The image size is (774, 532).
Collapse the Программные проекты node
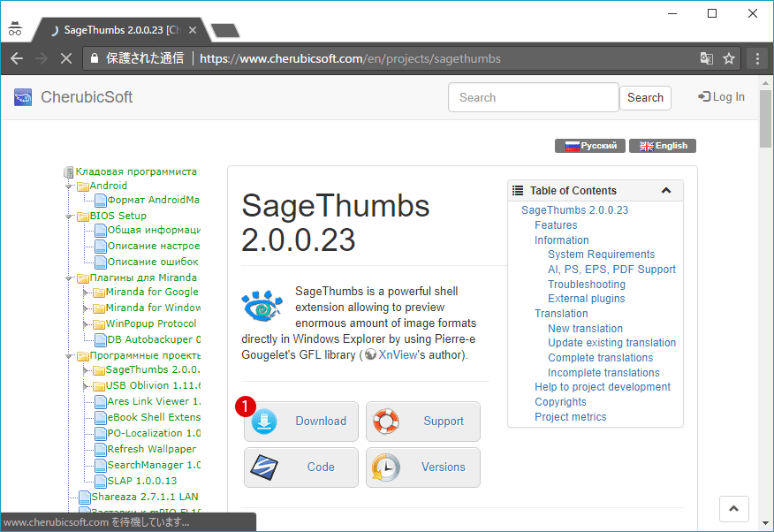pyautogui.click(x=69, y=356)
